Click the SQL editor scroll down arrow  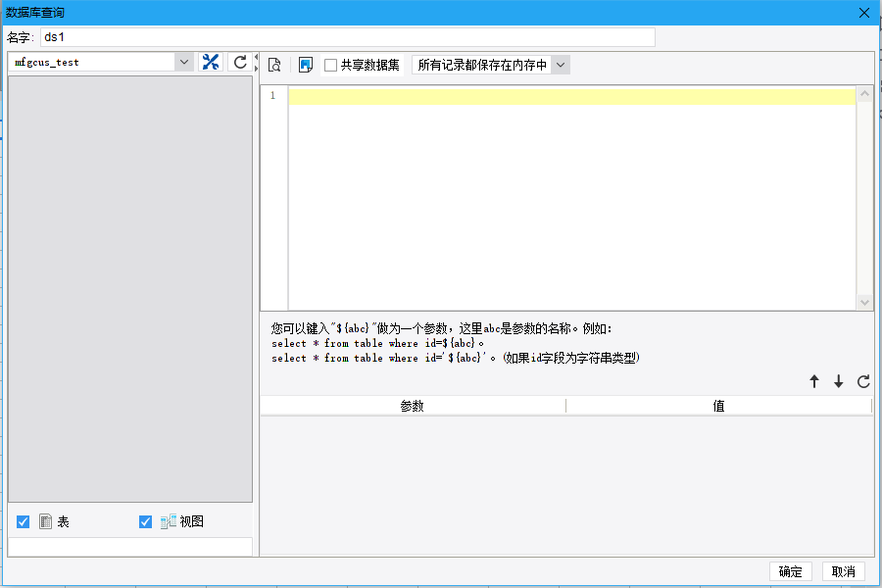tap(864, 302)
